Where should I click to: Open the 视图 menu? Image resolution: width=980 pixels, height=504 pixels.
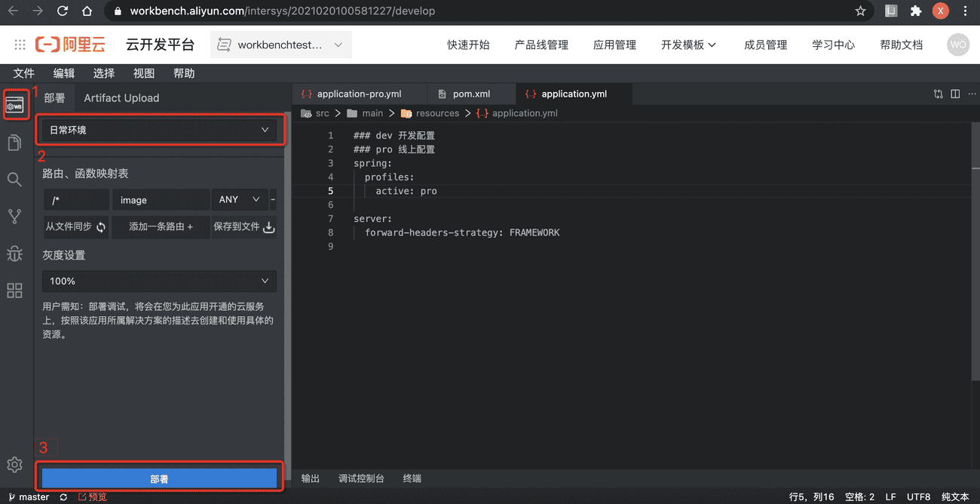click(x=143, y=72)
